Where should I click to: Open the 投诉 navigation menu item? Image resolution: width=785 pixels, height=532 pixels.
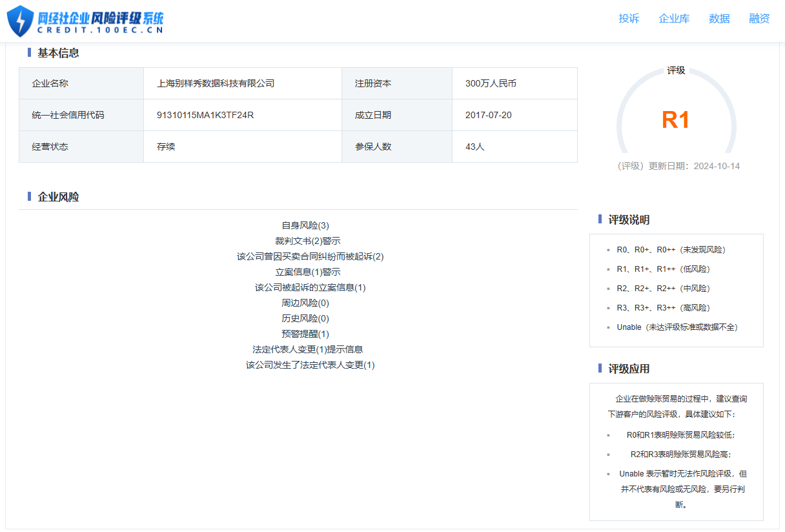(x=629, y=19)
